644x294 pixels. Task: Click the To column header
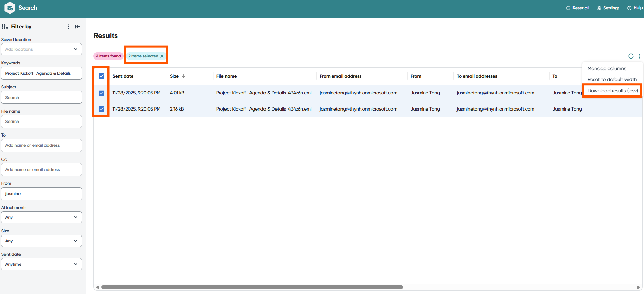(x=555, y=76)
